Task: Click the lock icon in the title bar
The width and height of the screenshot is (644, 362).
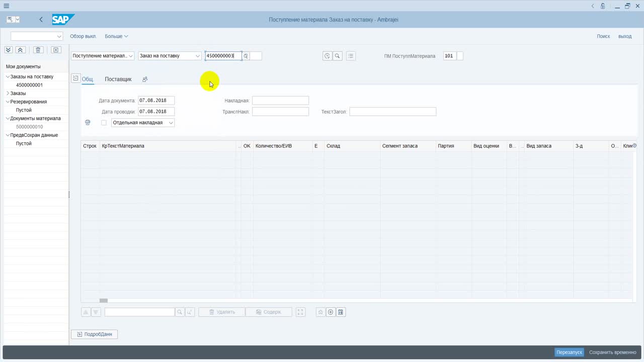Action: pyautogui.click(x=602, y=6)
